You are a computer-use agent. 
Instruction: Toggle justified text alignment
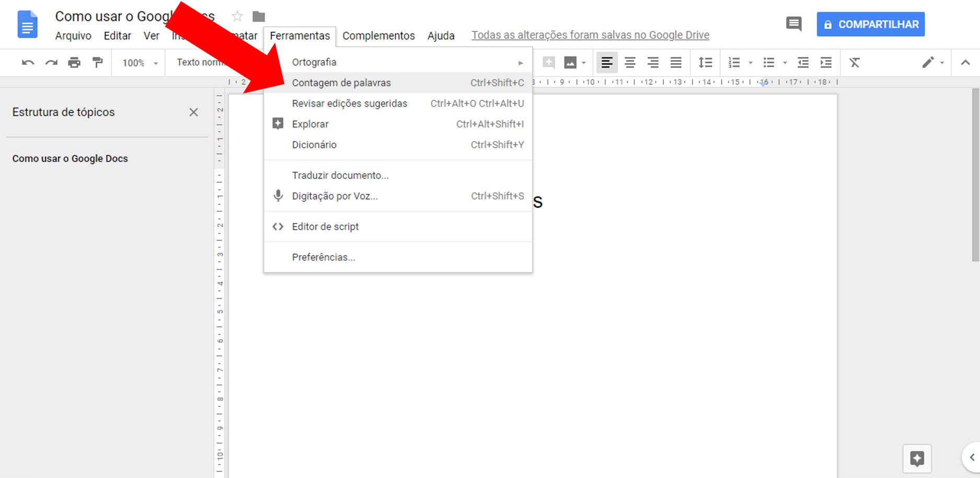(676, 63)
